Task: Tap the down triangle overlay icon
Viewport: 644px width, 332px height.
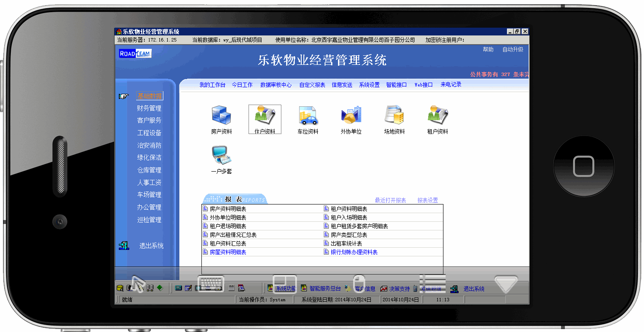Action: 506,285
